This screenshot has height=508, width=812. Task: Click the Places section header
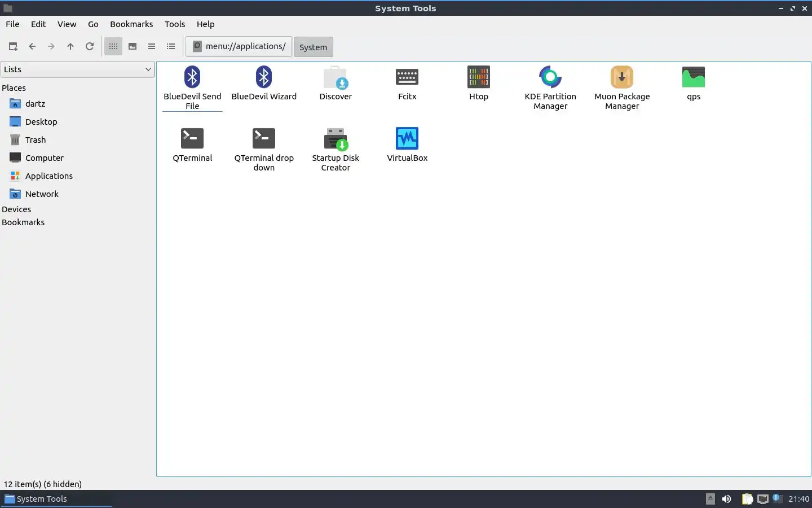point(14,88)
